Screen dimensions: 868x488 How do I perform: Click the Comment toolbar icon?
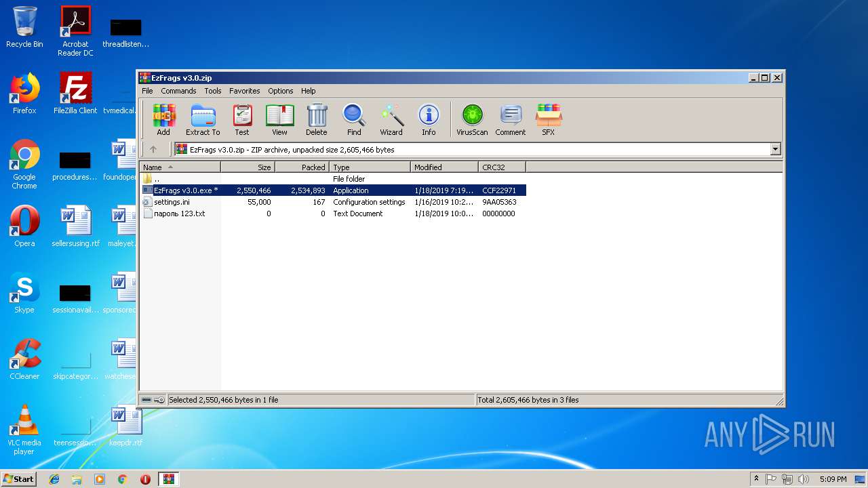point(511,120)
